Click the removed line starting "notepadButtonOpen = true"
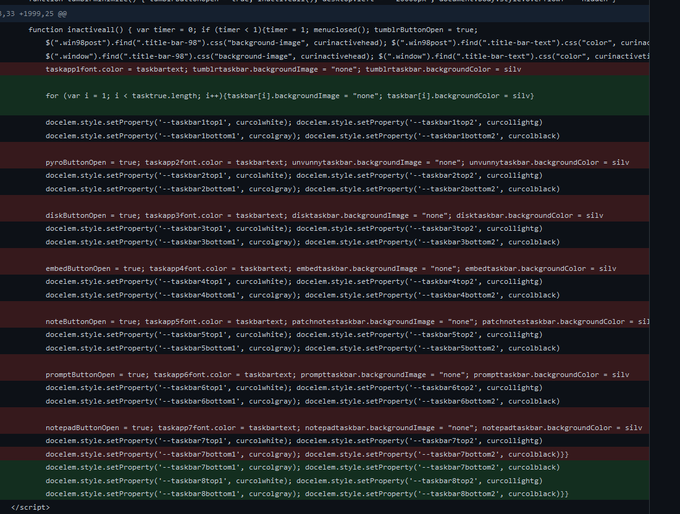Viewport: 680px width, 514px height. coord(324,427)
